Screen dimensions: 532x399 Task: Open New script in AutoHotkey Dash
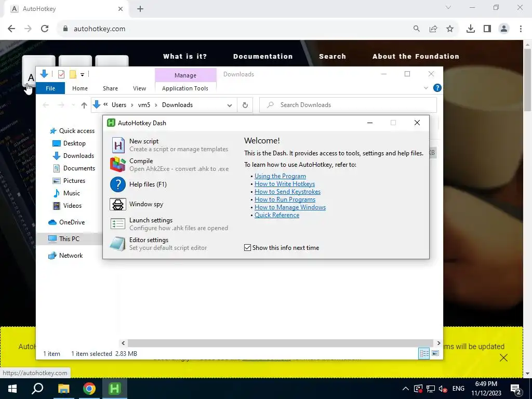tap(118, 145)
